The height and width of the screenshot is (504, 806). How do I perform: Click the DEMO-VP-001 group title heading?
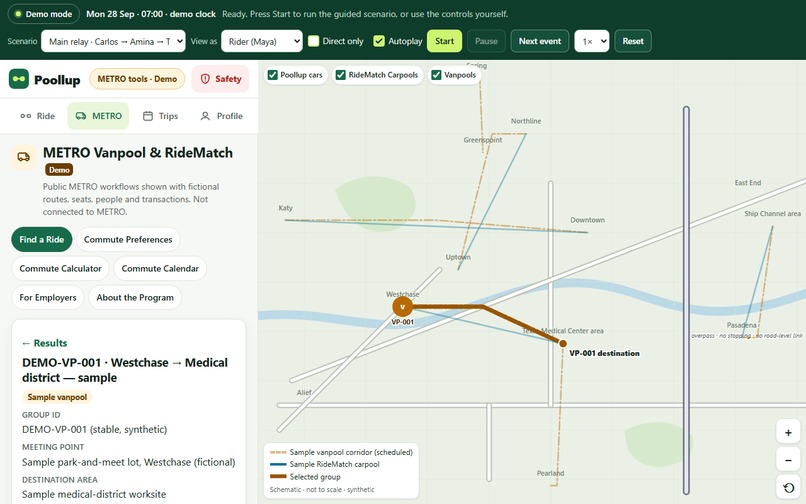(x=124, y=370)
